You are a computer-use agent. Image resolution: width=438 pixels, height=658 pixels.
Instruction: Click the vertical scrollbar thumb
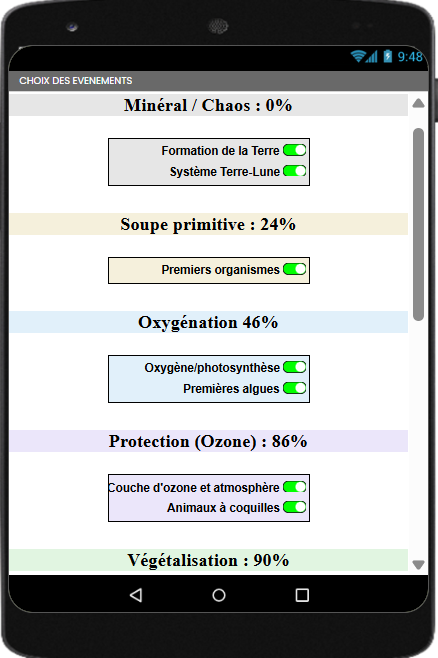click(x=418, y=225)
